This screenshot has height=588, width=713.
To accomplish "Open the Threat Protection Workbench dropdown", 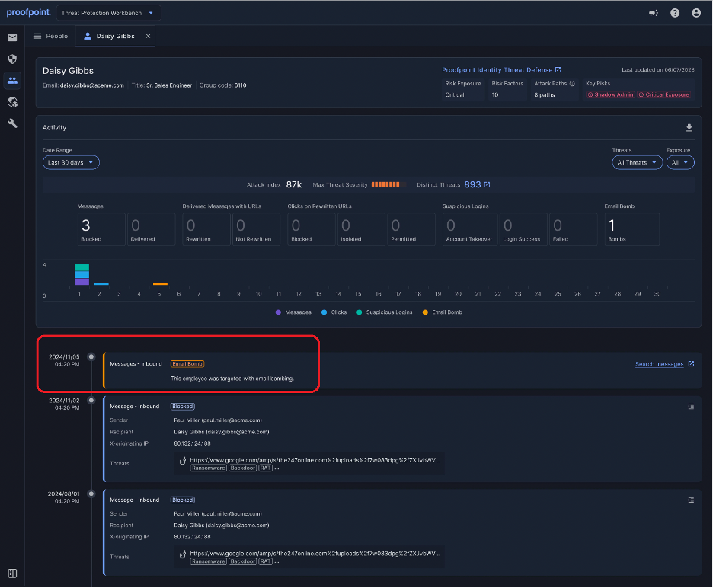I will click(x=108, y=12).
